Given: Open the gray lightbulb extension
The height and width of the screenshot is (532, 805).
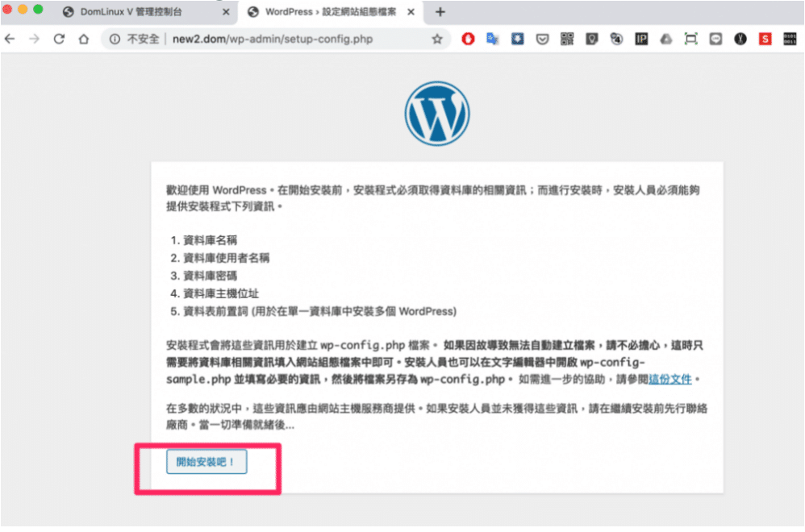Looking at the screenshot, I should coord(592,39).
